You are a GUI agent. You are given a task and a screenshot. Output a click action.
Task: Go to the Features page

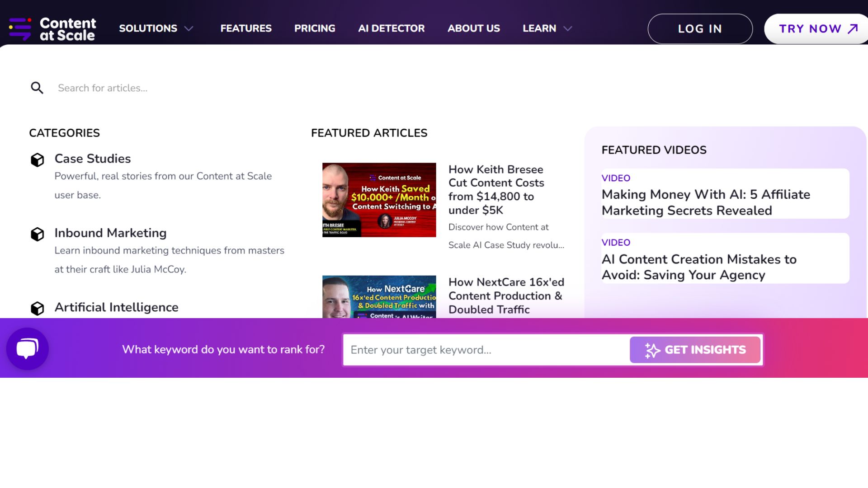(x=246, y=28)
